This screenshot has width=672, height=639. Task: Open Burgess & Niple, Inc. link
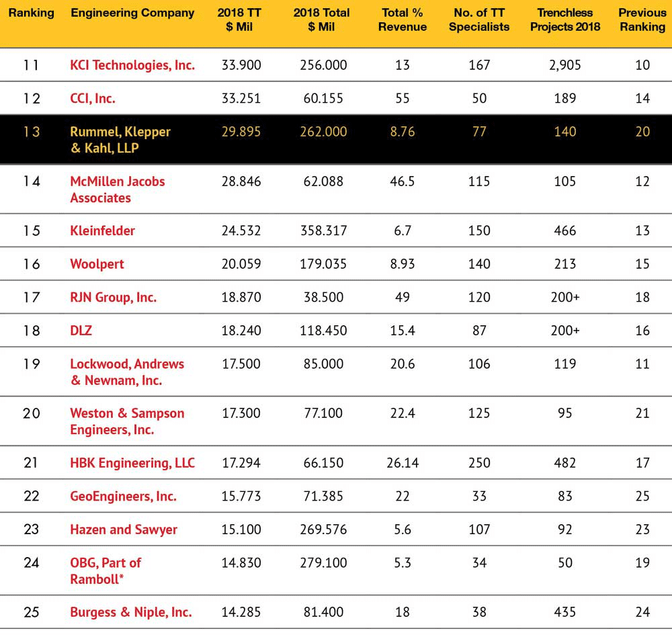coord(131,612)
